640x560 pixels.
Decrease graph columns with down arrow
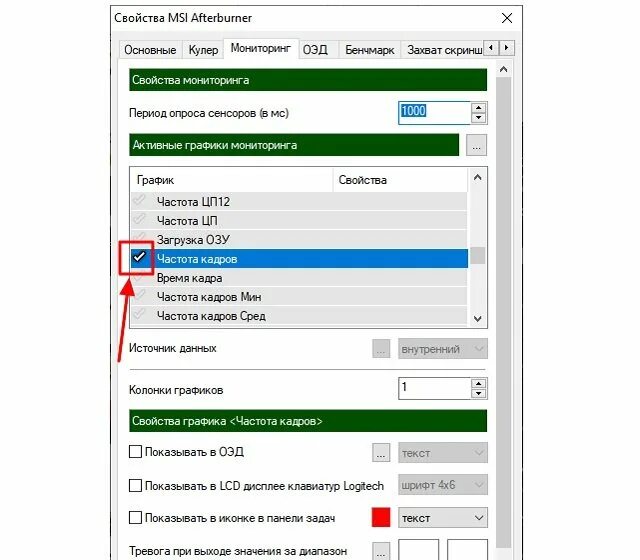tap(478, 393)
